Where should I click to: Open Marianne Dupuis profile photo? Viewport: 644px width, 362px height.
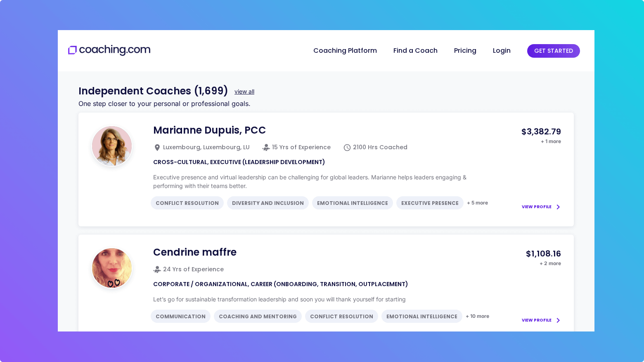click(x=112, y=146)
